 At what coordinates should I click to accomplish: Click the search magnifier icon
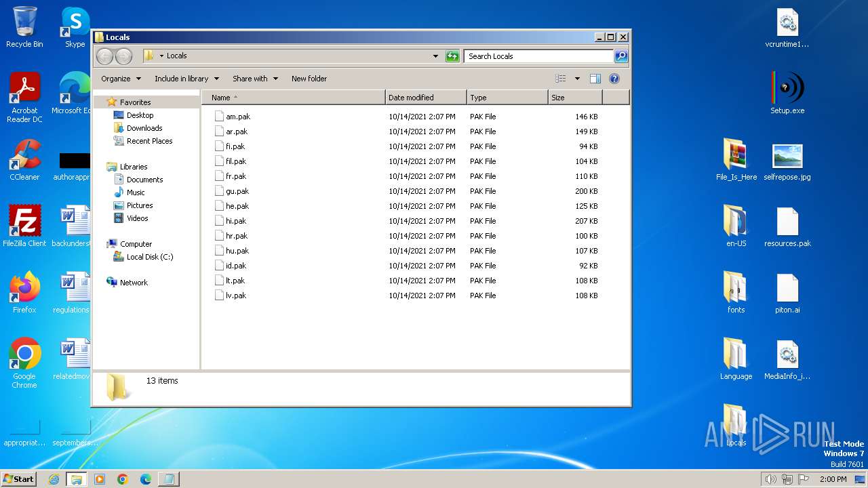620,56
